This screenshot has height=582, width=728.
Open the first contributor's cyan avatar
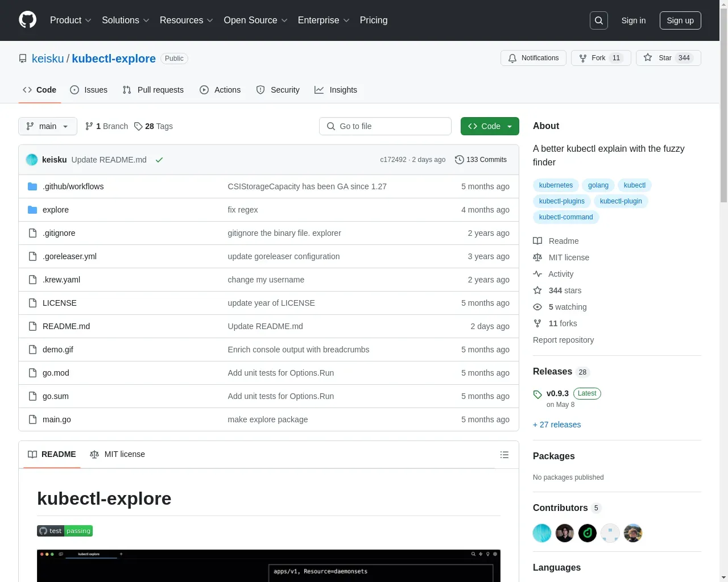tap(542, 533)
